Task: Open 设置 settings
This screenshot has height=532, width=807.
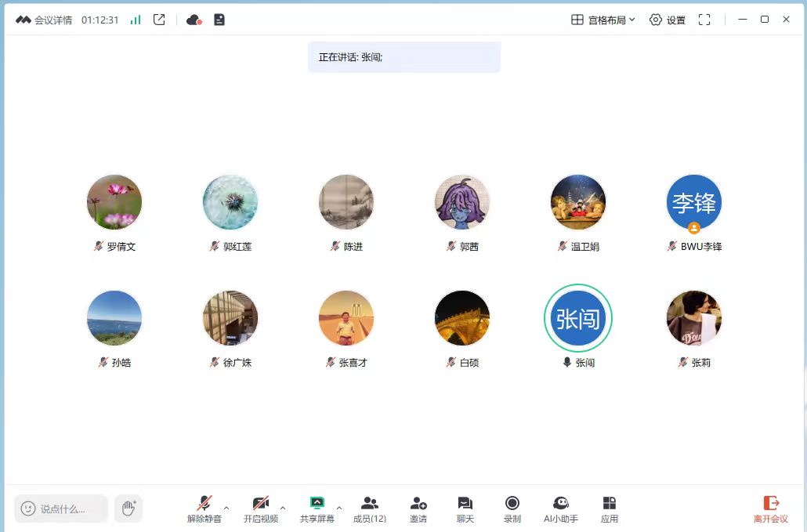Action: click(x=668, y=20)
